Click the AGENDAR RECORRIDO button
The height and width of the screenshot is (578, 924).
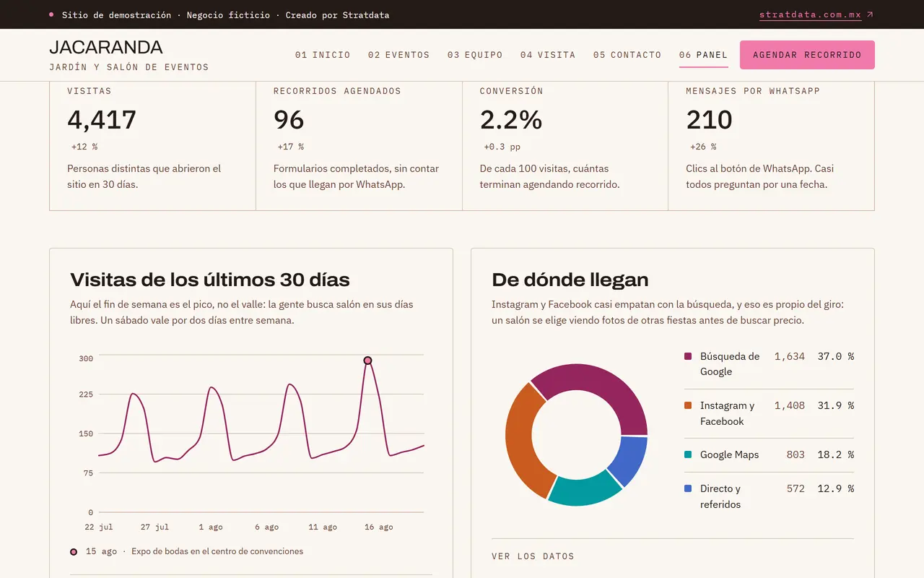click(807, 55)
